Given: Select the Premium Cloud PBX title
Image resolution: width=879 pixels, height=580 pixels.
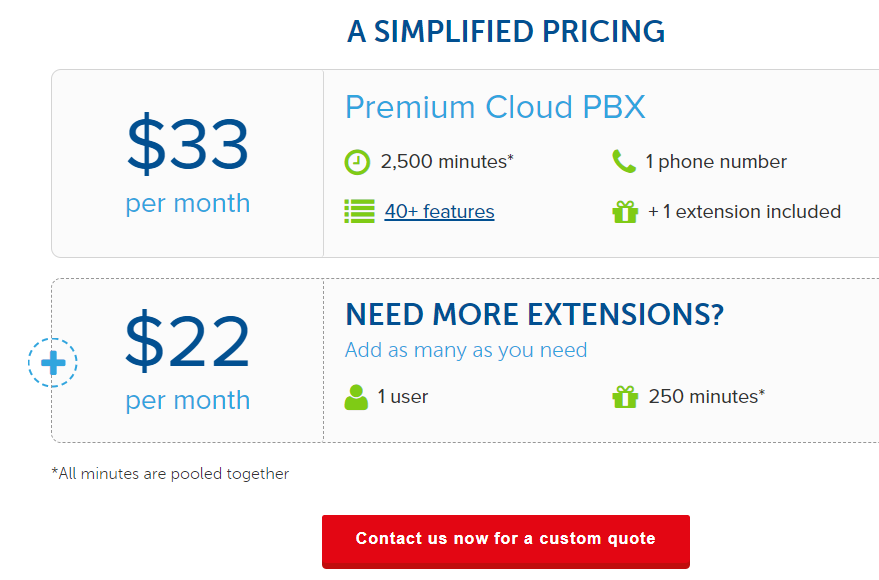Looking at the screenshot, I should point(496,106).
